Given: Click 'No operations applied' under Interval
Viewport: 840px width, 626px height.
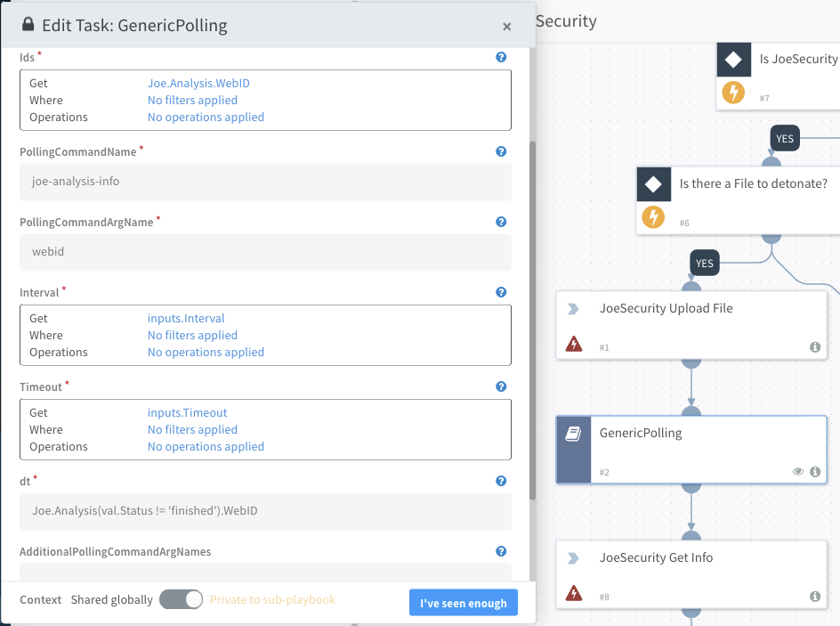Looking at the screenshot, I should point(206,352).
